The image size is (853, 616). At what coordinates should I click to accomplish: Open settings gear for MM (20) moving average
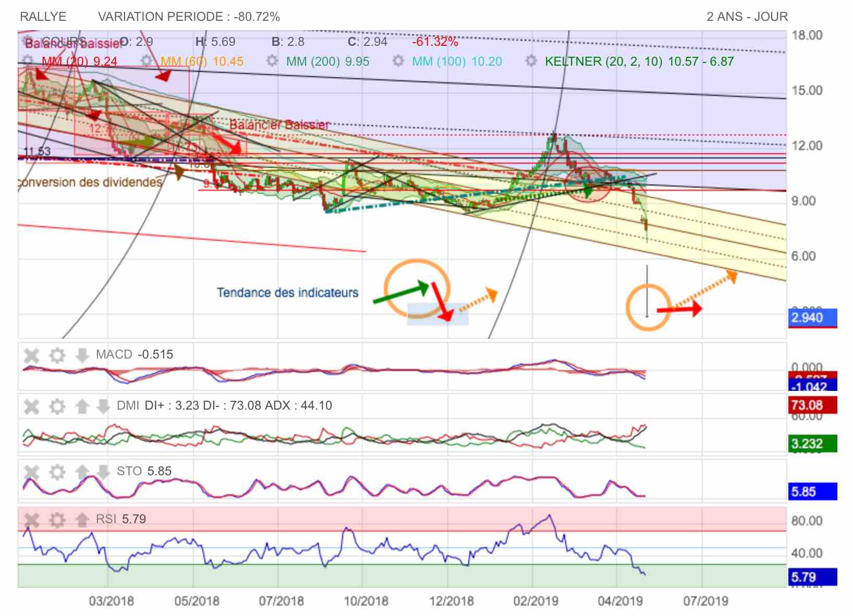(28, 61)
